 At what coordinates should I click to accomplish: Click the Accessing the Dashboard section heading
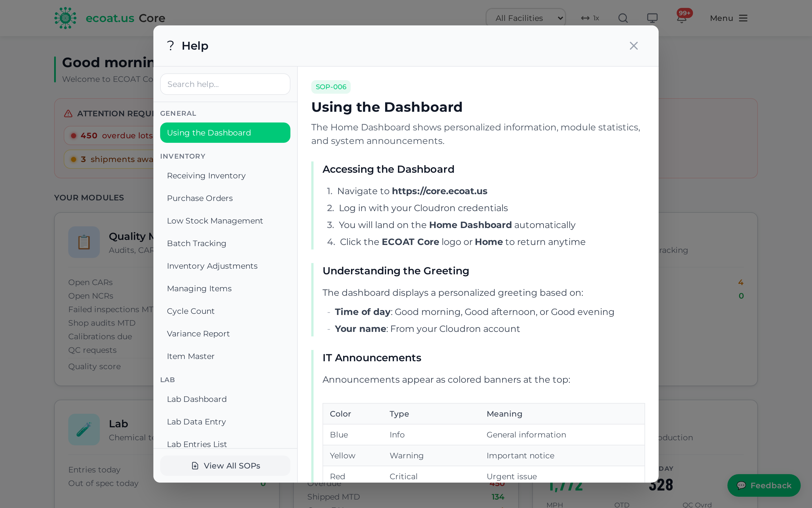coord(388,169)
